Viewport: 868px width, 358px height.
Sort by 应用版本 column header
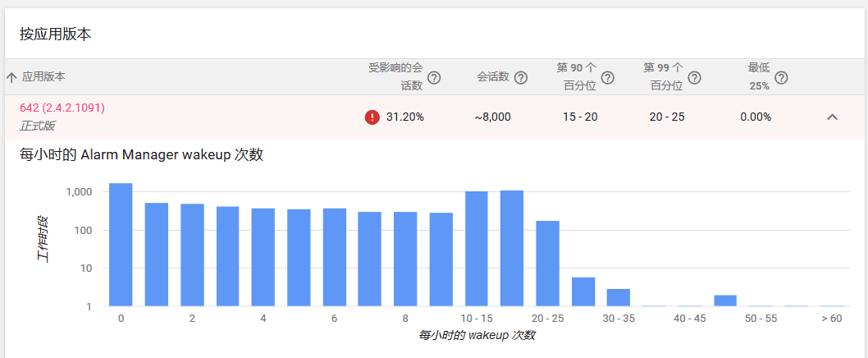tap(43, 77)
